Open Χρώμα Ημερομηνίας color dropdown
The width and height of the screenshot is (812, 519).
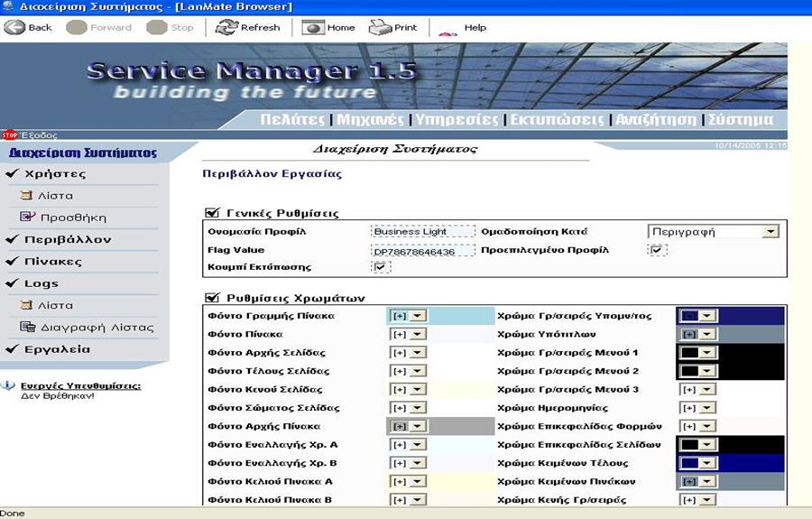pyautogui.click(x=708, y=408)
